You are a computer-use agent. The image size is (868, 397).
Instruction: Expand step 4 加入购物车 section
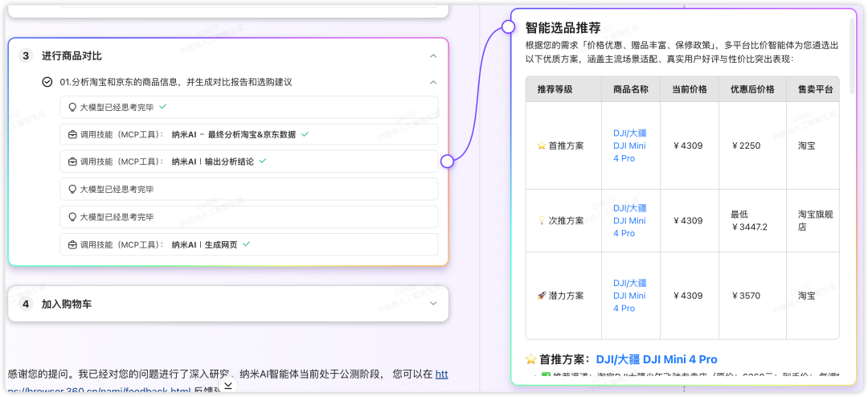tap(433, 304)
